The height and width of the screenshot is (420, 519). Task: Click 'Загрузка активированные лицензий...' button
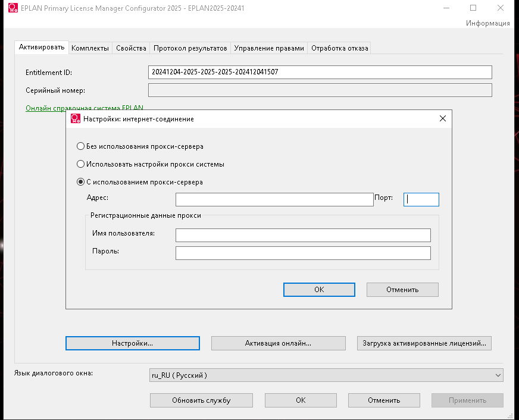pyautogui.click(x=424, y=343)
